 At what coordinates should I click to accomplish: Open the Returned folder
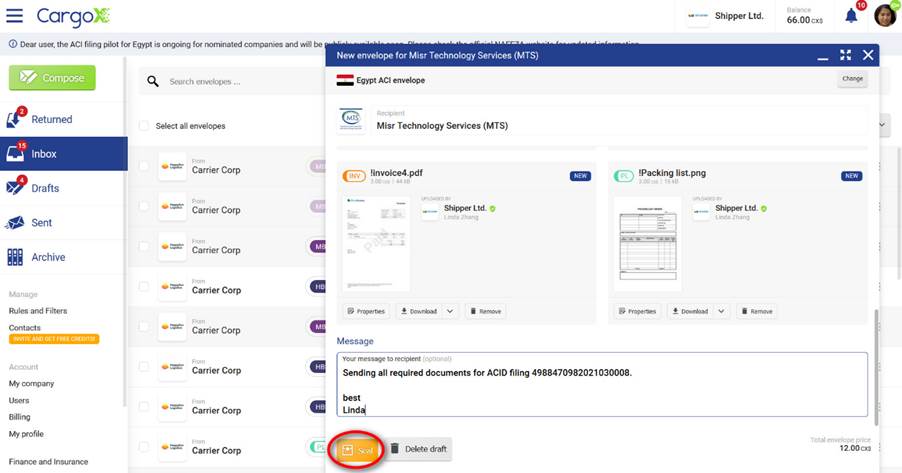tap(63, 119)
